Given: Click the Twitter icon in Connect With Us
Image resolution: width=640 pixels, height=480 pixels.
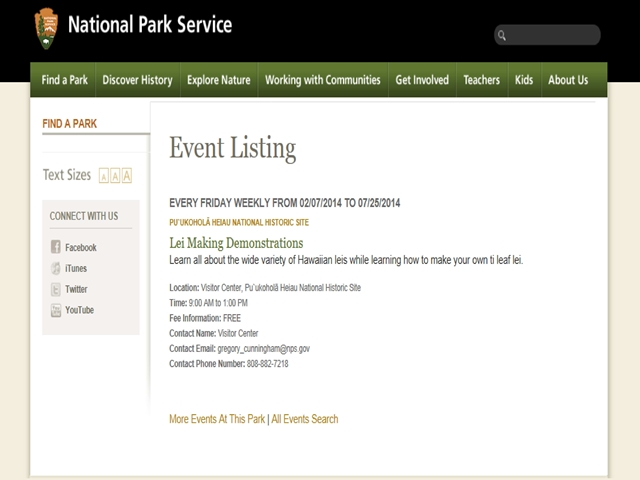Looking at the screenshot, I should point(56,289).
